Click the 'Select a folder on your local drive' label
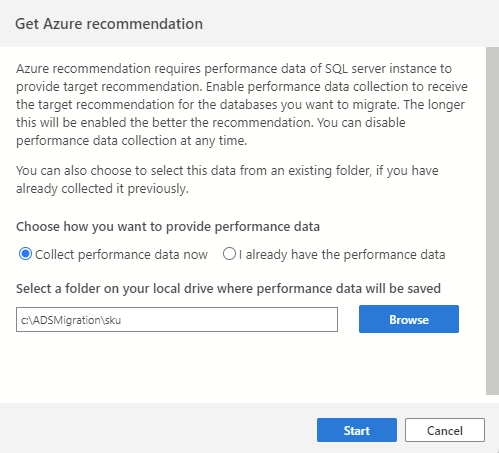499x453 pixels. pyautogui.click(x=228, y=289)
